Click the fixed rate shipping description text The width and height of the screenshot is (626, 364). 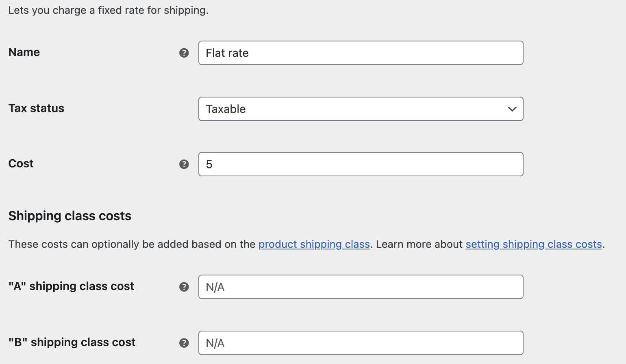click(x=108, y=10)
